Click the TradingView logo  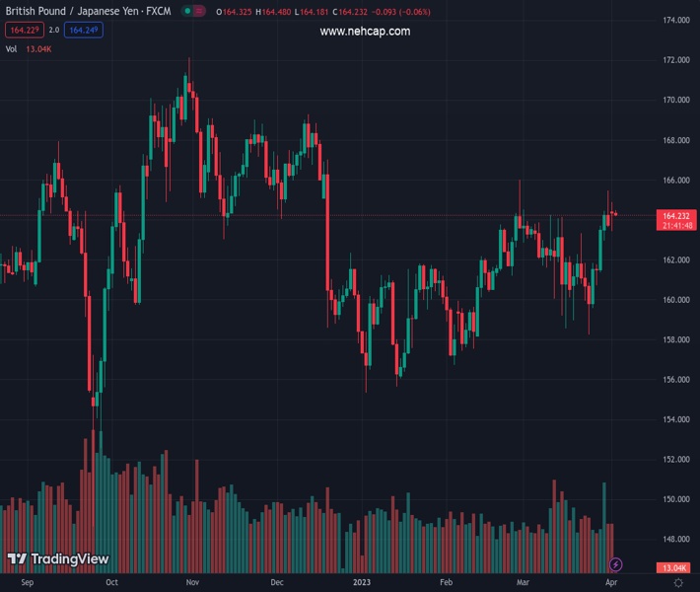click(x=58, y=558)
